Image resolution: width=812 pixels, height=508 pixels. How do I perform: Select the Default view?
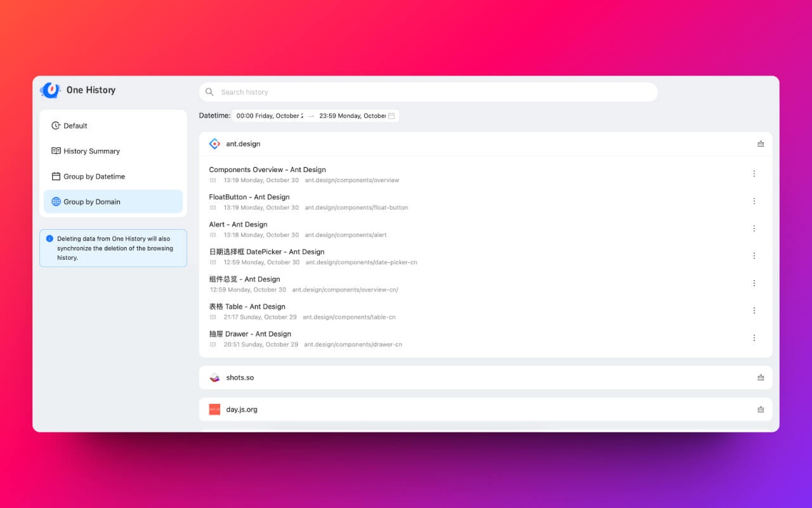pos(113,126)
